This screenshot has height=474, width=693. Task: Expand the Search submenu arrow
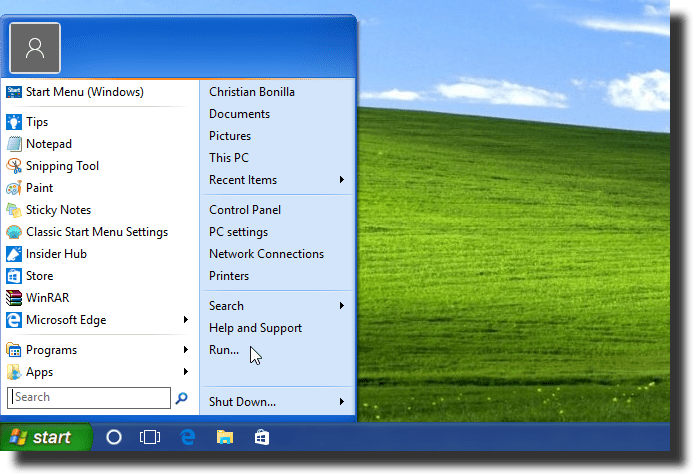342,306
